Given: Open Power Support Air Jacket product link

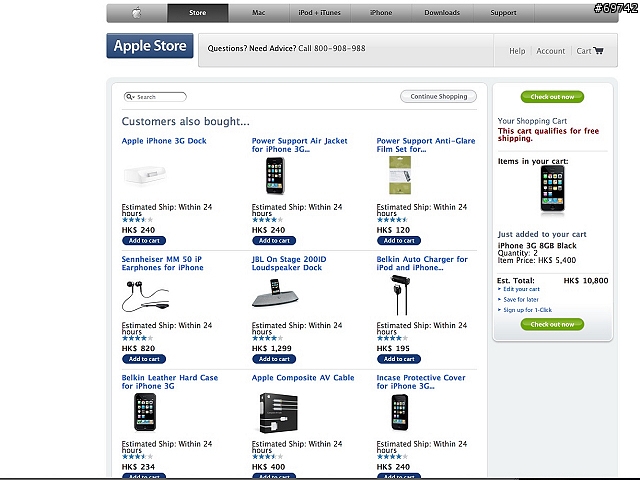Looking at the screenshot, I should click(x=299, y=145).
